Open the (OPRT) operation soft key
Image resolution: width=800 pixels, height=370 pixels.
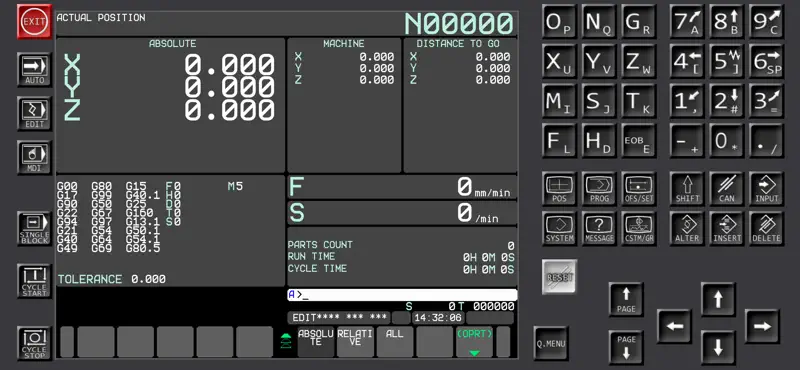tap(474, 341)
